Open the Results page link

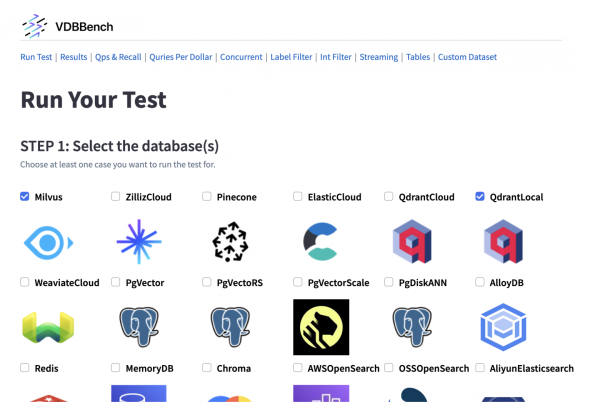pyautogui.click(x=73, y=57)
